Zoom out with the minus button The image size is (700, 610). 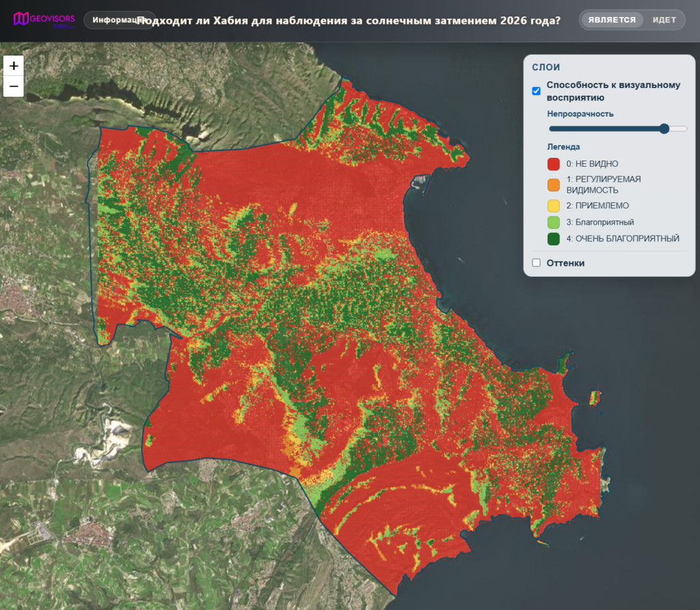point(14,86)
